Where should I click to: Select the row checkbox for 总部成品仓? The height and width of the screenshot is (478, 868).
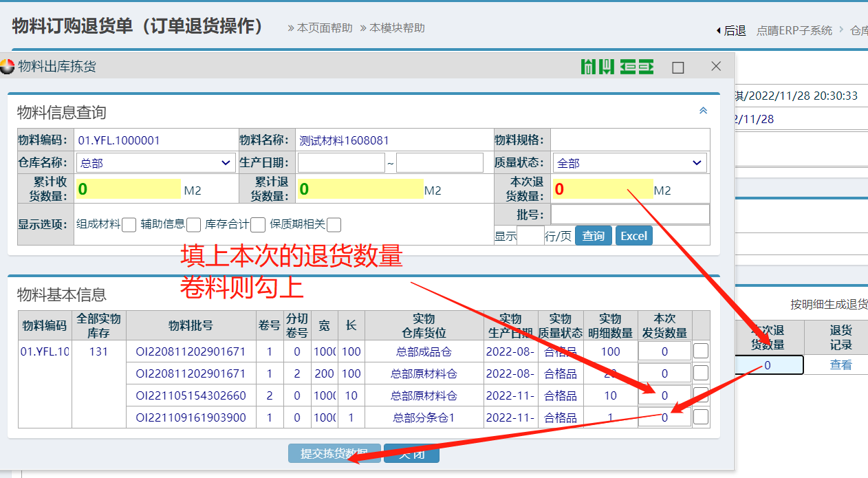tap(700, 351)
